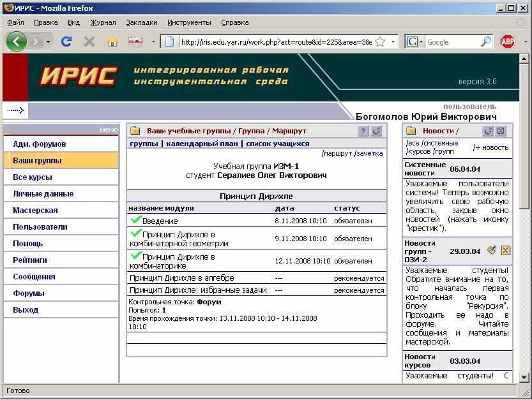Click the refresh icon in the Новости panel header
The image size is (532, 400).
tap(488, 131)
